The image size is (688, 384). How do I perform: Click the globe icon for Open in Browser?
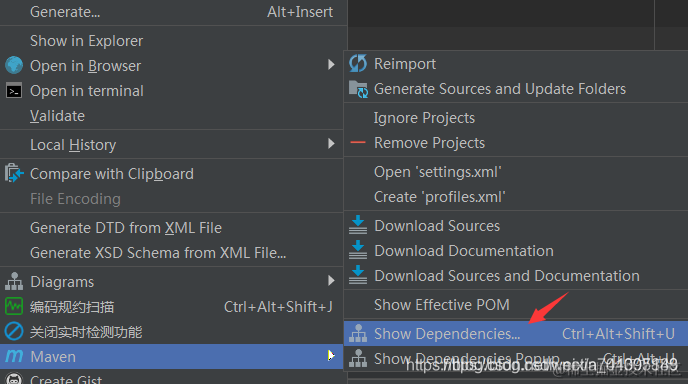click(14, 65)
